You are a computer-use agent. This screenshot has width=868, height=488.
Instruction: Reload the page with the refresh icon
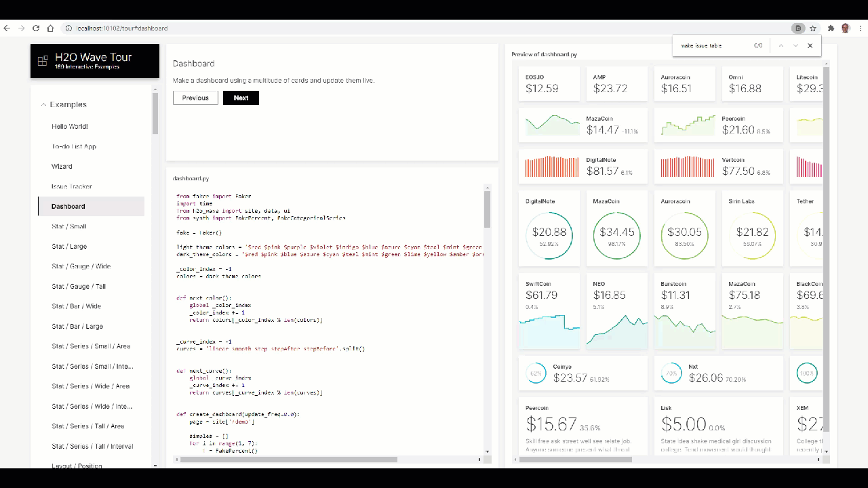point(36,28)
